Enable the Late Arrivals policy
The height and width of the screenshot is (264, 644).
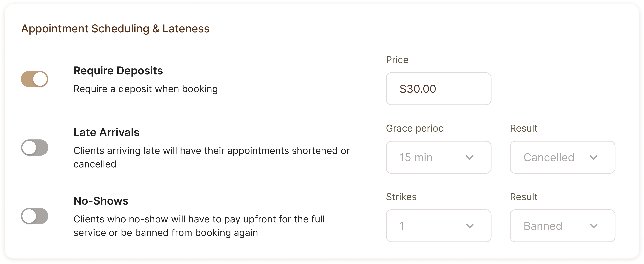35,148
